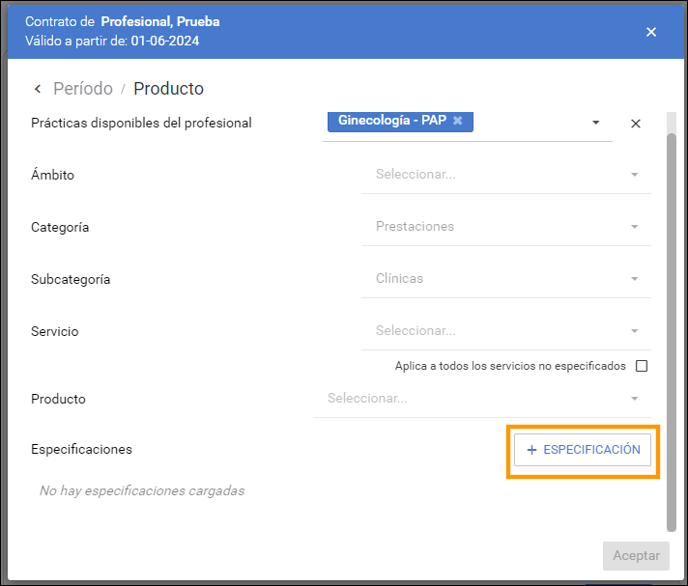Expand the Ámbito dropdown

point(506,175)
